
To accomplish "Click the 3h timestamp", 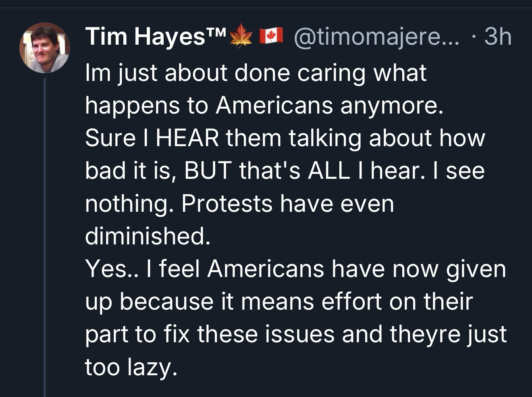I will click(498, 37).
